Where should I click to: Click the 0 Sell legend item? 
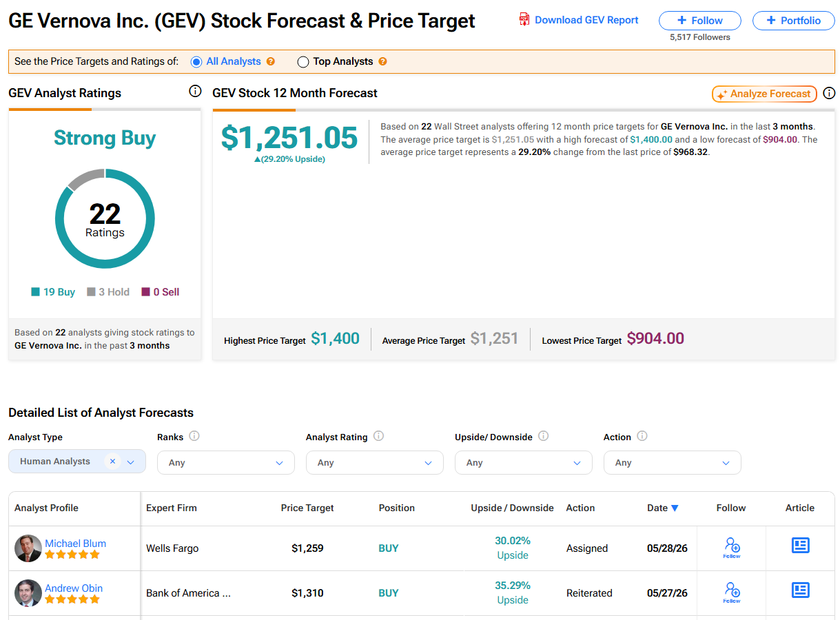click(x=161, y=292)
